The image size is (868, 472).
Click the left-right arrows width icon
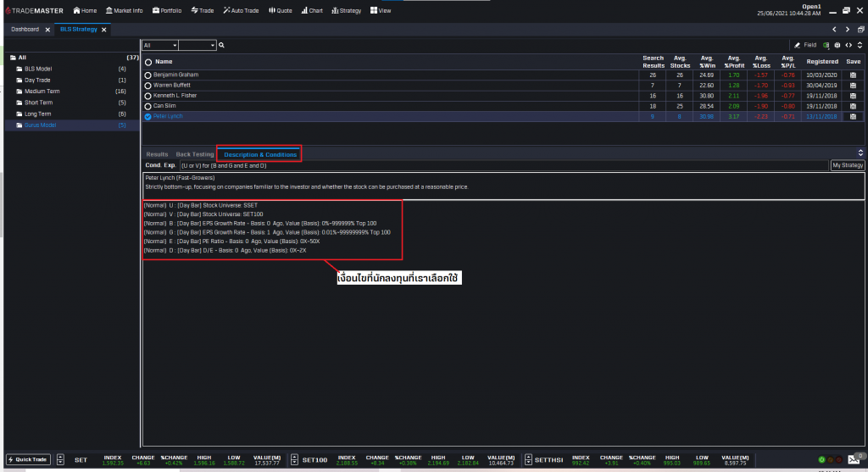849,46
